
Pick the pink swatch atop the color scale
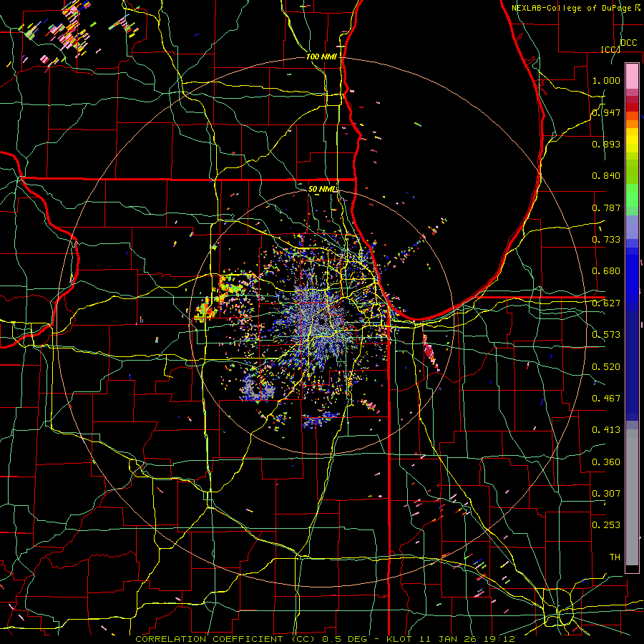click(632, 76)
